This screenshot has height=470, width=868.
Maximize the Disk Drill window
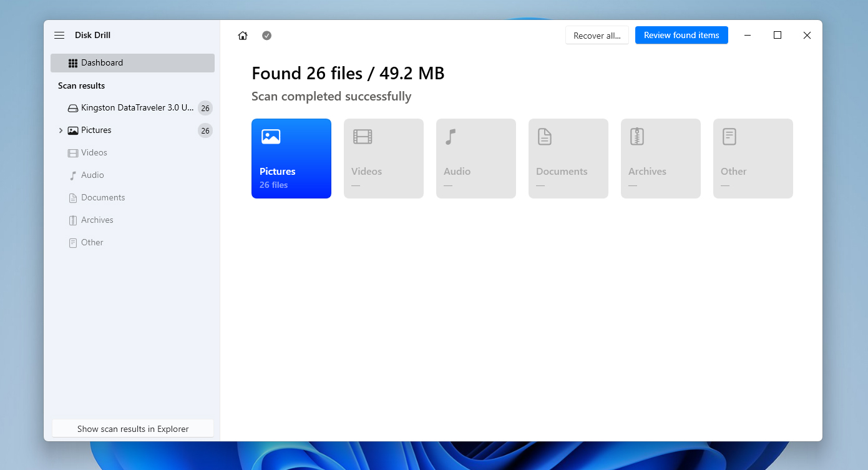pyautogui.click(x=778, y=36)
